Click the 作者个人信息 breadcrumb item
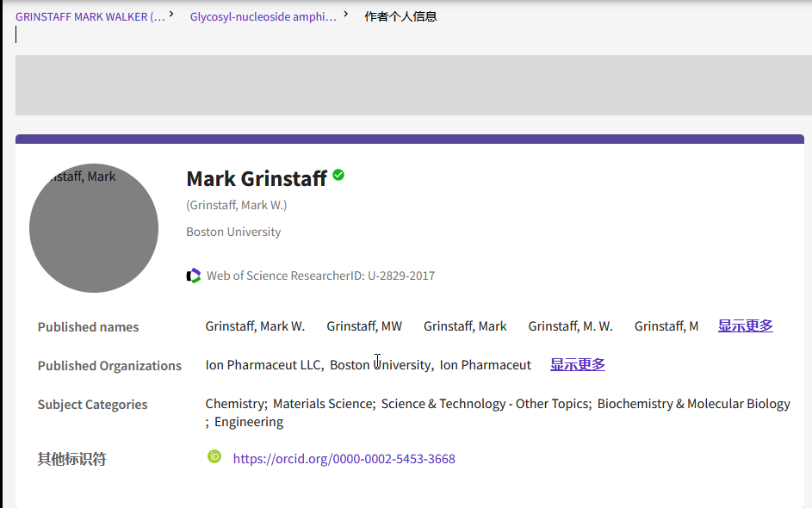 click(400, 16)
